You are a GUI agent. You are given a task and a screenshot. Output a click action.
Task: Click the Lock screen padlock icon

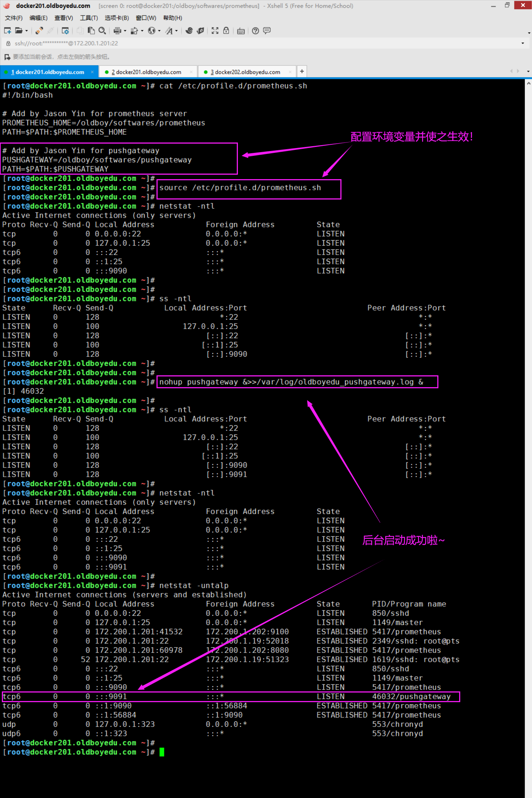point(226,31)
